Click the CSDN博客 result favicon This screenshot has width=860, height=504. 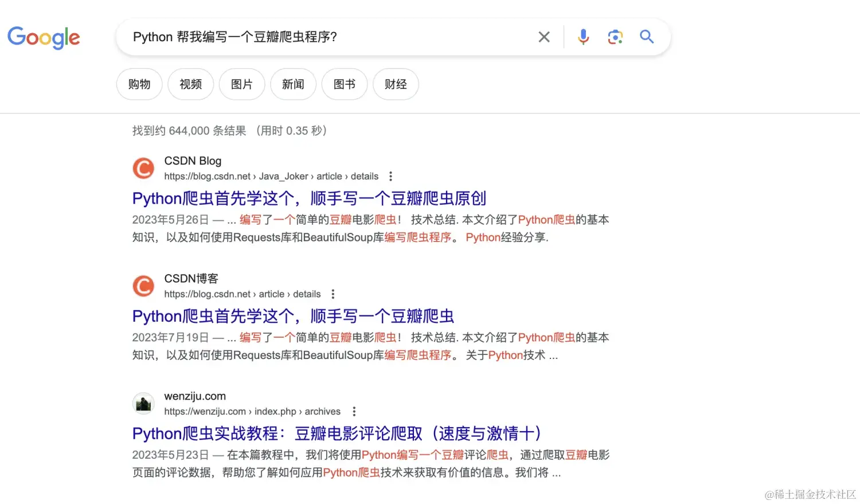tap(143, 286)
